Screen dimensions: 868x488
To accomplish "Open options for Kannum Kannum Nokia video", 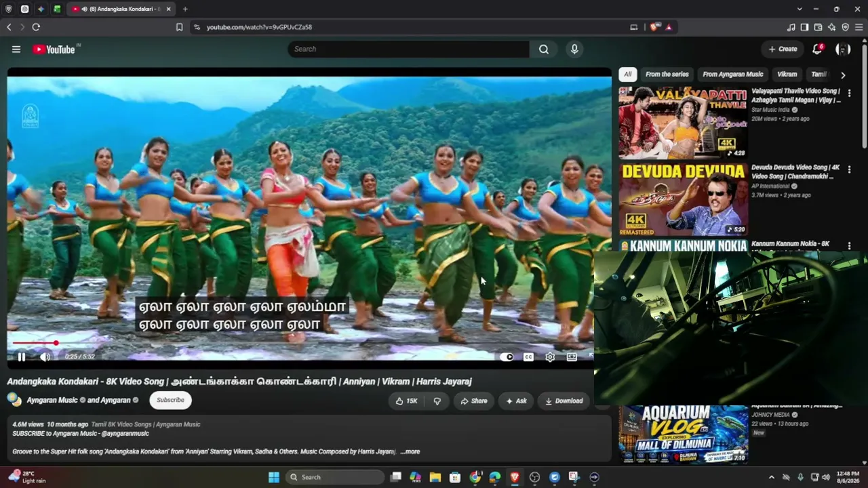I will (849, 246).
